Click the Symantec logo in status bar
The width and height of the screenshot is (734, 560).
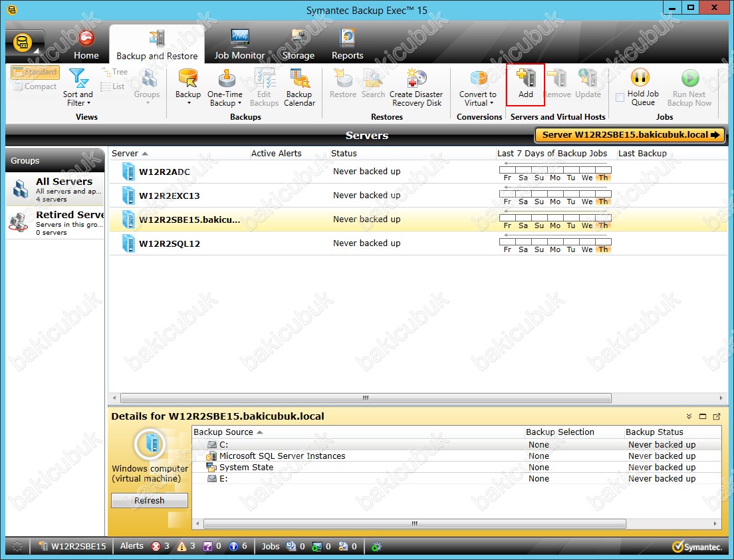[x=697, y=547]
